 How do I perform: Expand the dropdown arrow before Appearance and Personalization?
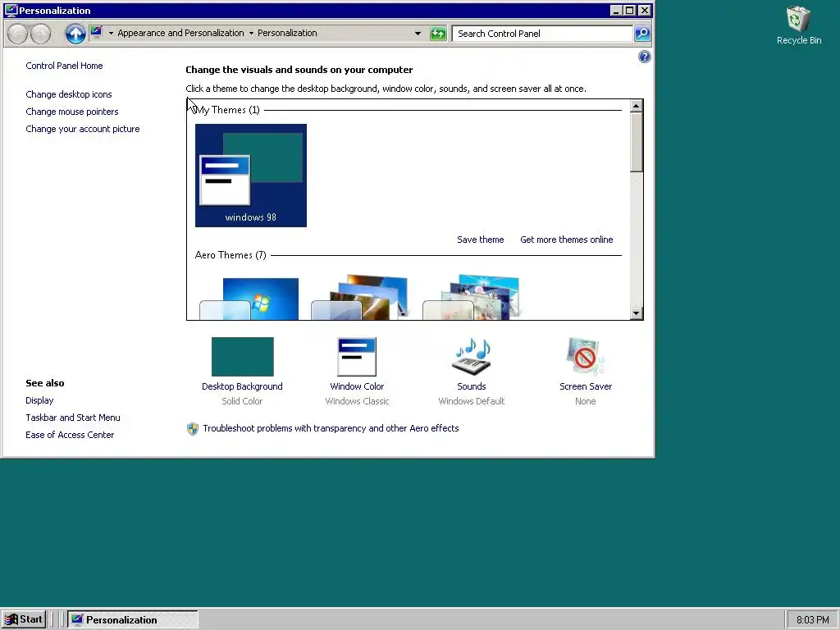pos(111,33)
